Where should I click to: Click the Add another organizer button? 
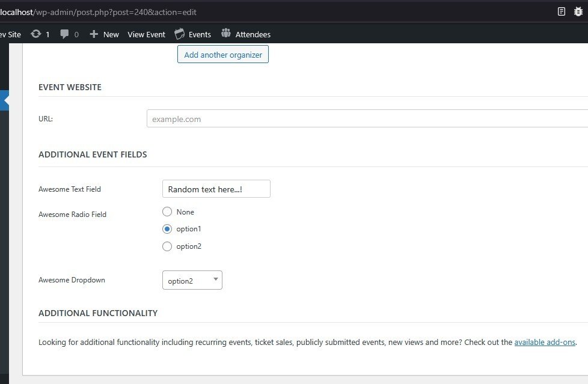(223, 55)
